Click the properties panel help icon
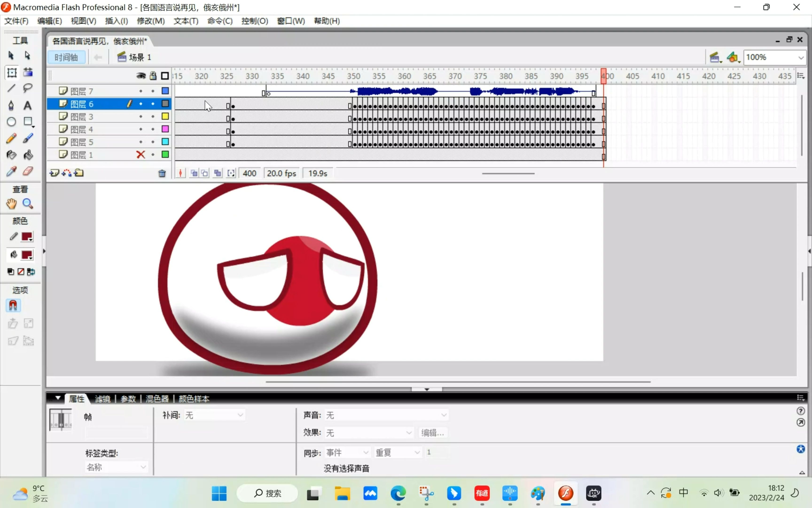The width and height of the screenshot is (812, 508). pos(800,411)
